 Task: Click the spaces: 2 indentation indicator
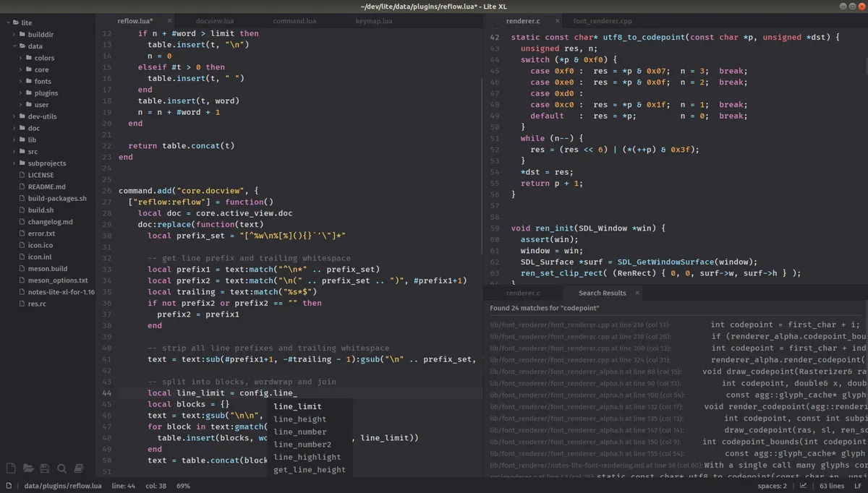tap(773, 486)
